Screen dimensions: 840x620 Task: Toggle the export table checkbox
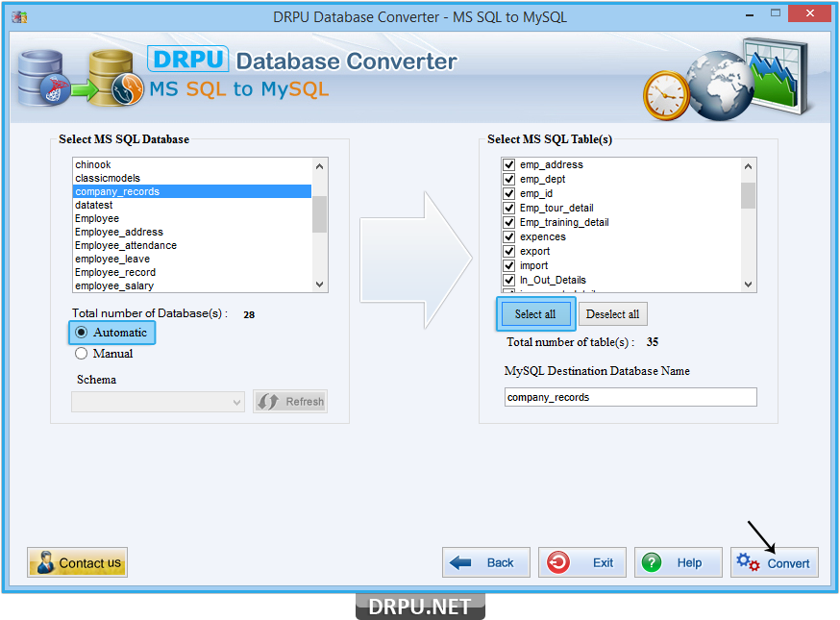[509, 251]
